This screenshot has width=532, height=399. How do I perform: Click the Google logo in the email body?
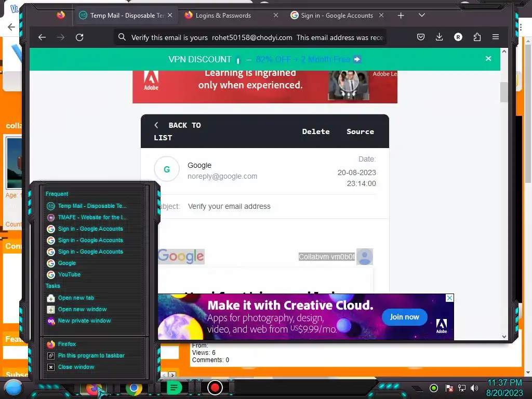tap(181, 256)
